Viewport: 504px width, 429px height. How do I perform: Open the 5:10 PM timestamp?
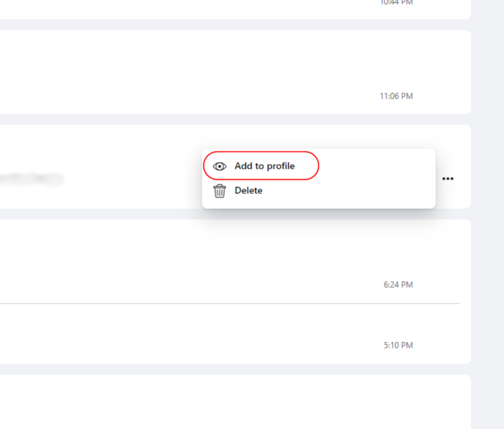click(x=398, y=345)
